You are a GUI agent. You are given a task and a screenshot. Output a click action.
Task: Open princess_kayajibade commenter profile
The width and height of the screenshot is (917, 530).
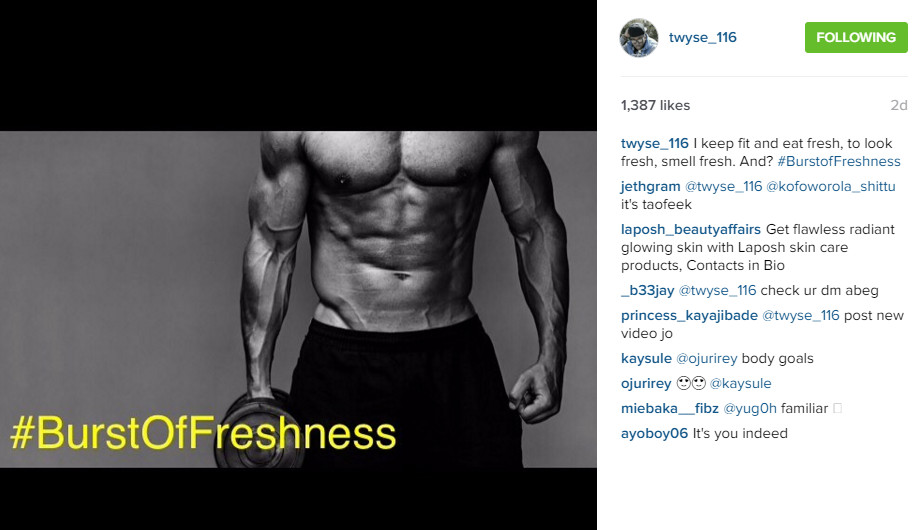tap(689, 316)
